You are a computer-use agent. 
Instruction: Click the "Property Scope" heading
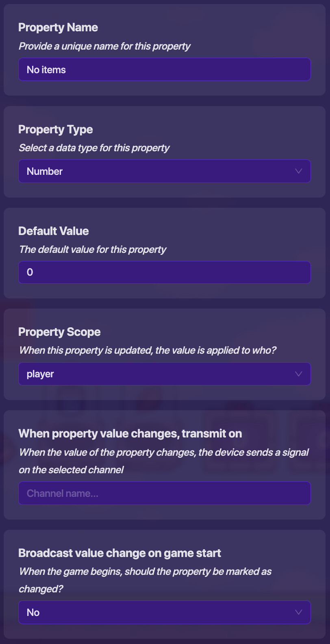point(59,332)
